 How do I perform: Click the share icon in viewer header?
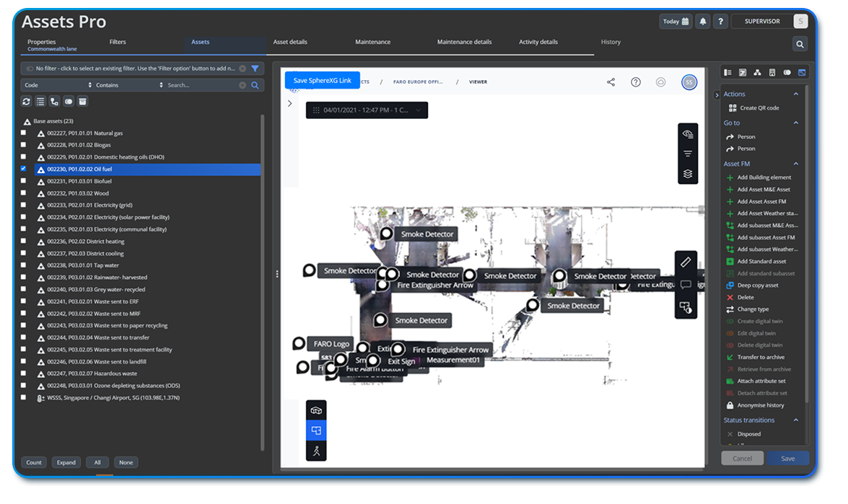pyautogui.click(x=611, y=82)
